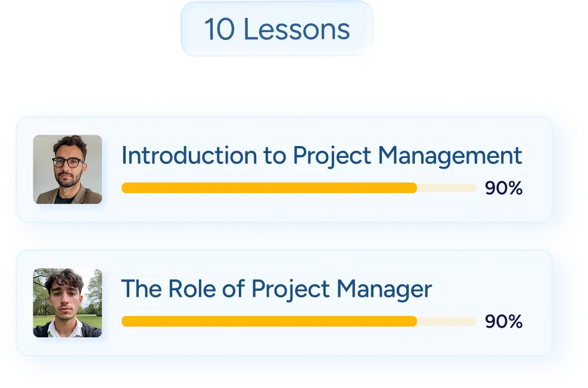Click the instructor thumbnail with park background
This screenshot has height=388, width=588.
point(67,303)
